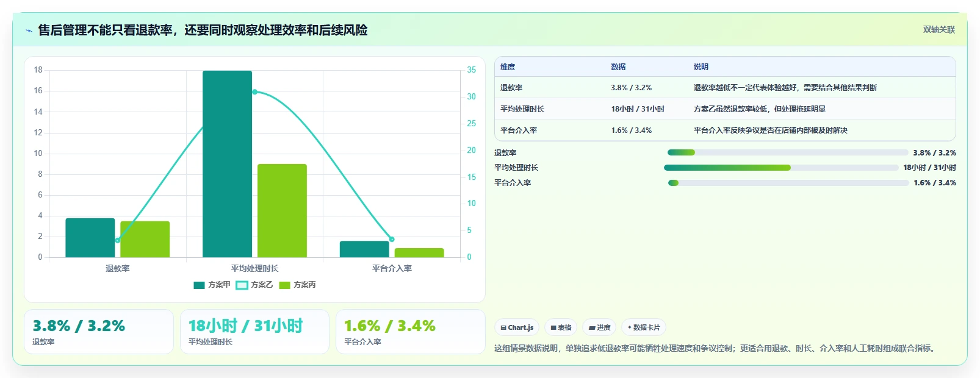The width and height of the screenshot is (980, 378).
Task: Click the left axis value 10
Action: (x=38, y=154)
